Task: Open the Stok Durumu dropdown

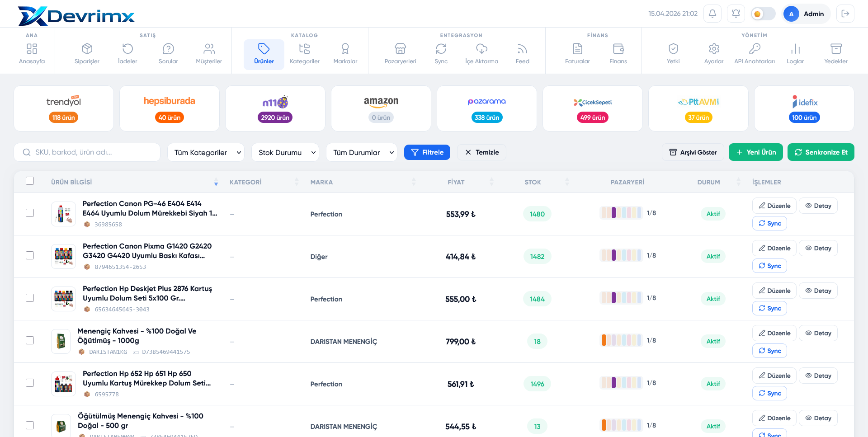Action: 285,152
